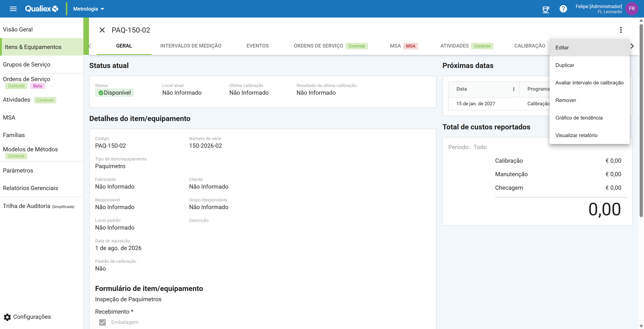Click the Beta badge under Ordens de Serviço
The image size is (644, 329).
click(x=38, y=86)
